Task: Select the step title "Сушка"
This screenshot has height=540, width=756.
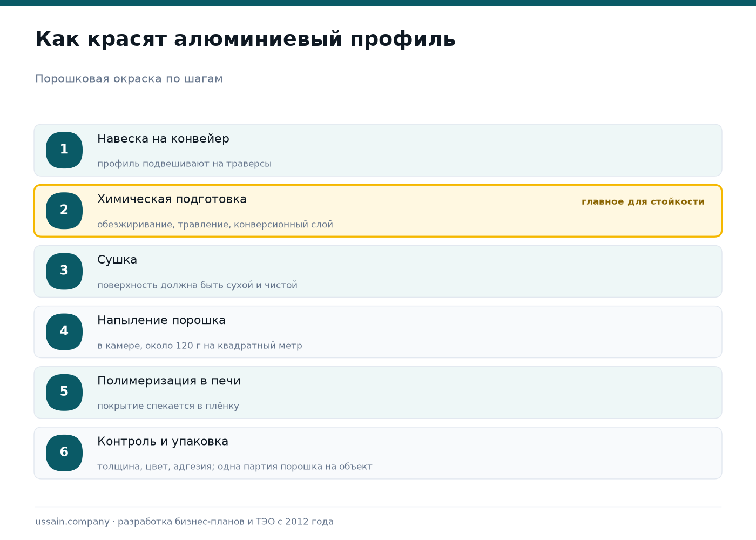Action: click(x=117, y=260)
